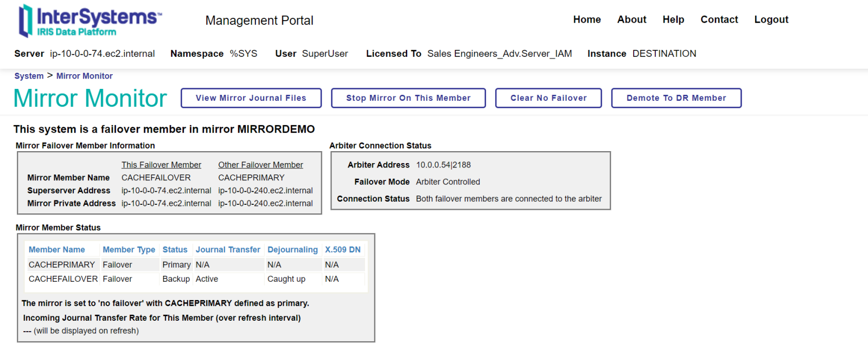
Task: Click the Journal Transfer column header
Action: pyautogui.click(x=228, y=250)
